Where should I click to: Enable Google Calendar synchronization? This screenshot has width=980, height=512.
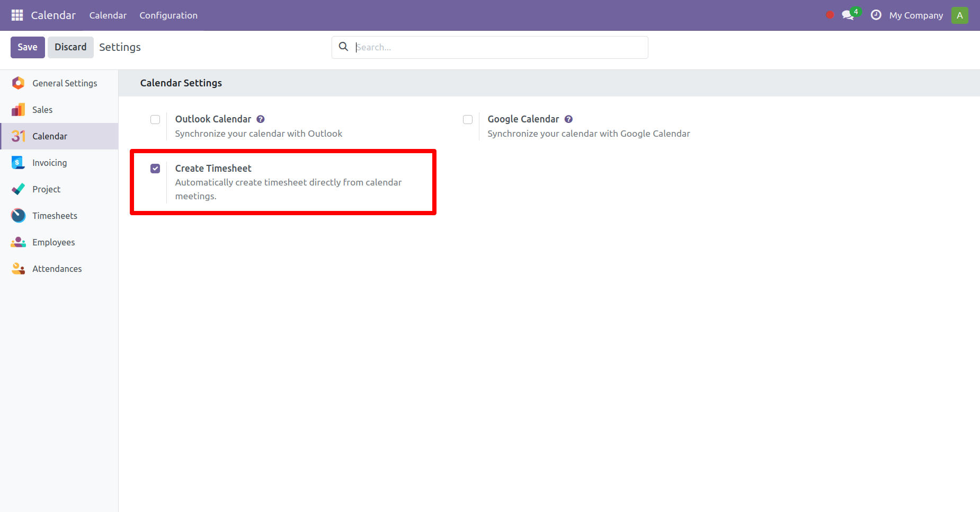click(x=467, y=119)
